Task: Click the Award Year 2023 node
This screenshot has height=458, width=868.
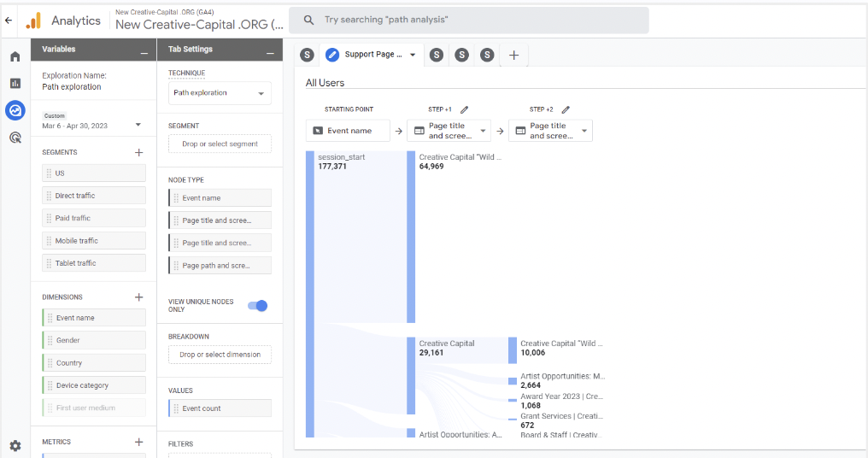Action: (x=513, y=400)
